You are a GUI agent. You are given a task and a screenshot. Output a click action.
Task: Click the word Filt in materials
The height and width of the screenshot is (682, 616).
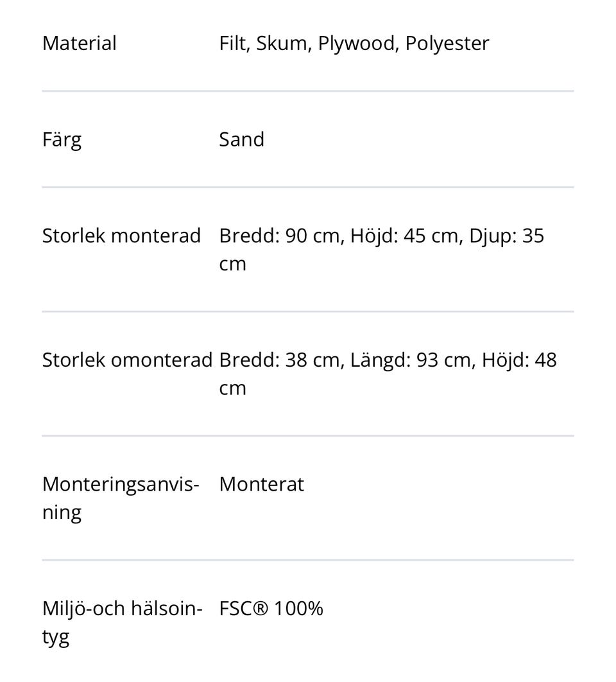coord(234,44)
